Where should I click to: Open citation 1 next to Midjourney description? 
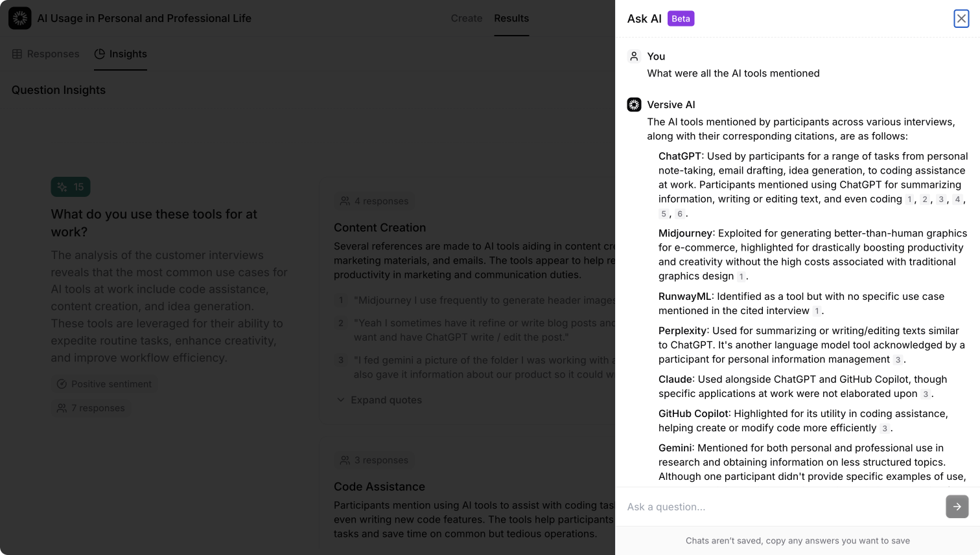tap(741, 277)
